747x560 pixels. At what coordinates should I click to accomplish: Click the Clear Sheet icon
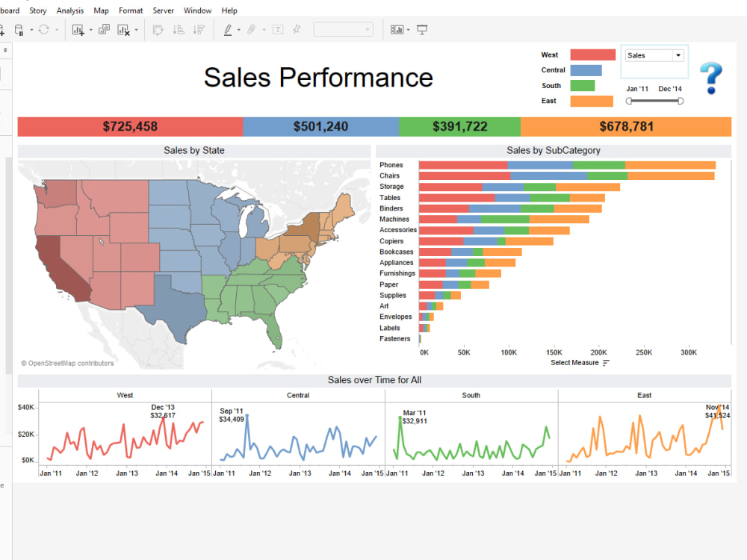point(123,30)
